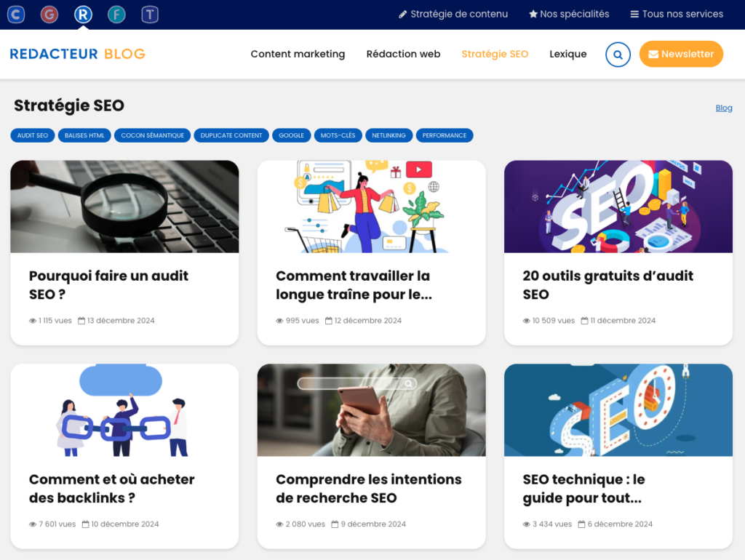Follow the Blog breadcrumb link
This screenshot has width=745, height=560.
point(724,108)
